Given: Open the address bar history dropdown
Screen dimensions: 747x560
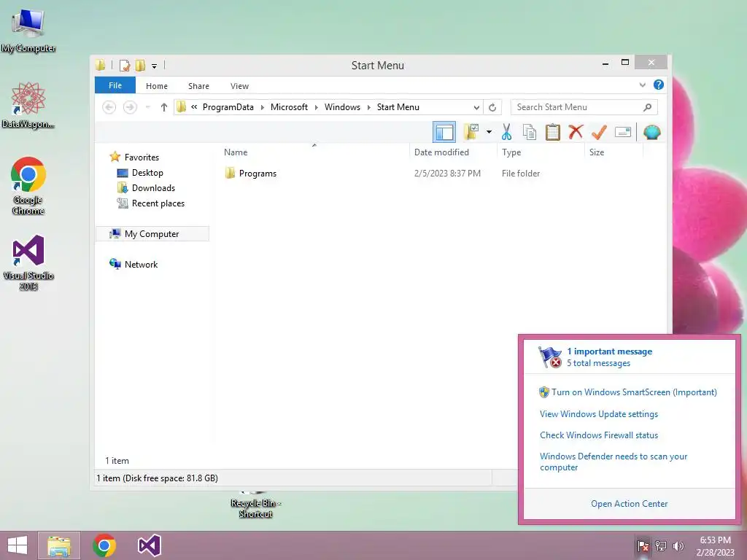Looking at the screenshot, I should tap(476, 108).
